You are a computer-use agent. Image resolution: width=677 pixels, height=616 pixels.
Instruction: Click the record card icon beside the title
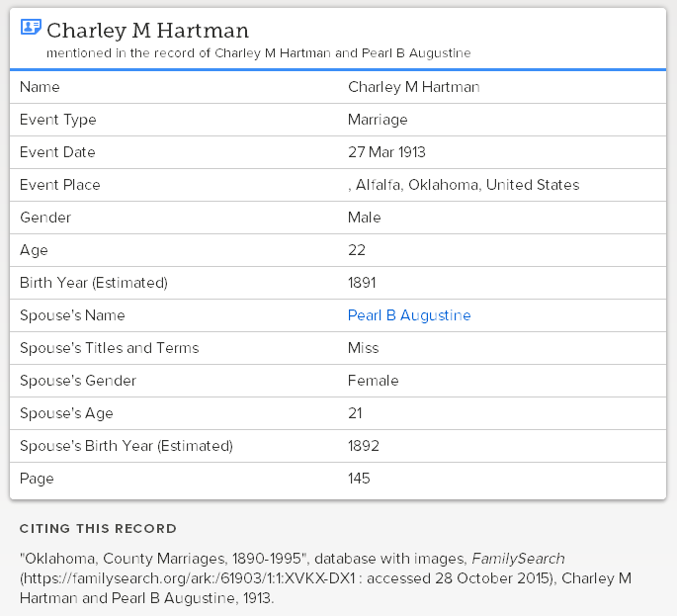(x=31, y=28)
